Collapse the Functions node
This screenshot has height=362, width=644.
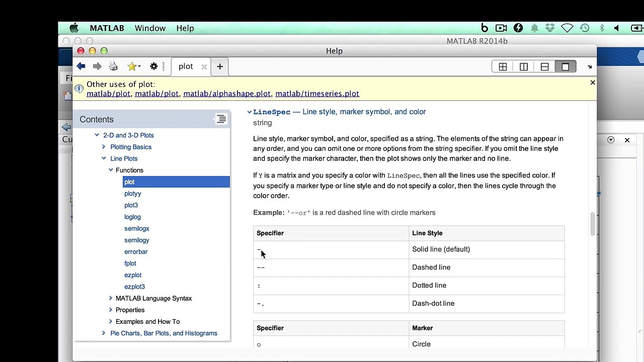tap(111, 170)
